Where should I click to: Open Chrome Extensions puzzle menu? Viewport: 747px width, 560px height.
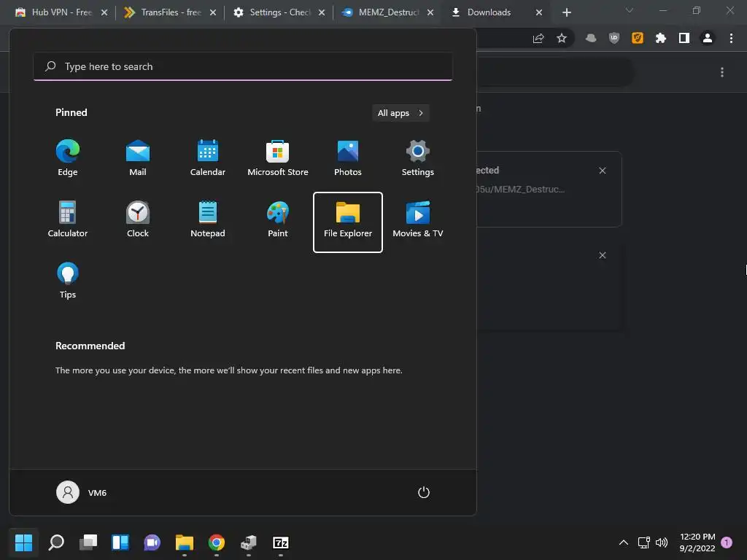pyautogui.click(x=660, y=38)
